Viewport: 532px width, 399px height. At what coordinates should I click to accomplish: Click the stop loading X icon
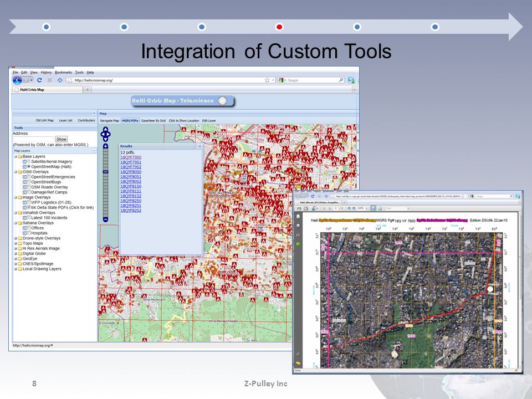[x=49, y=80]
